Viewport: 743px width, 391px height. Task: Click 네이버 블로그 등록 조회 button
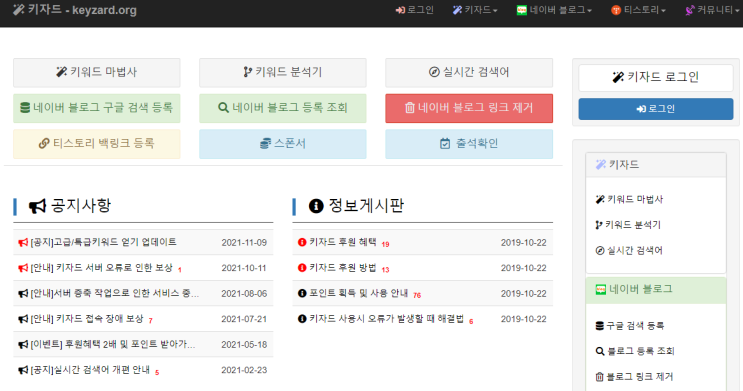(282, 108)
